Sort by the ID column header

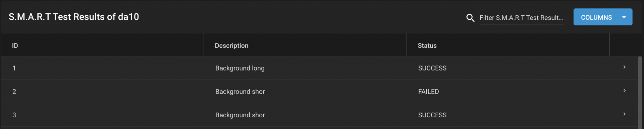(15, 45)
